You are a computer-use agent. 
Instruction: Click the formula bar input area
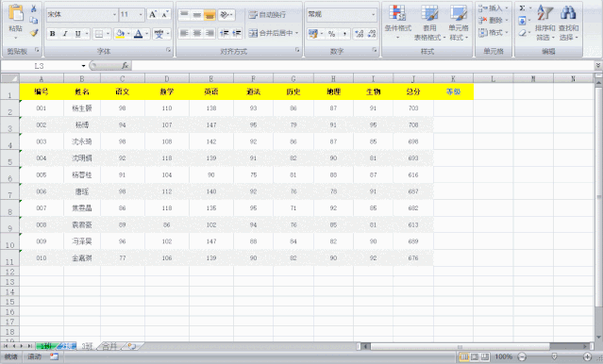coord(362,66)
